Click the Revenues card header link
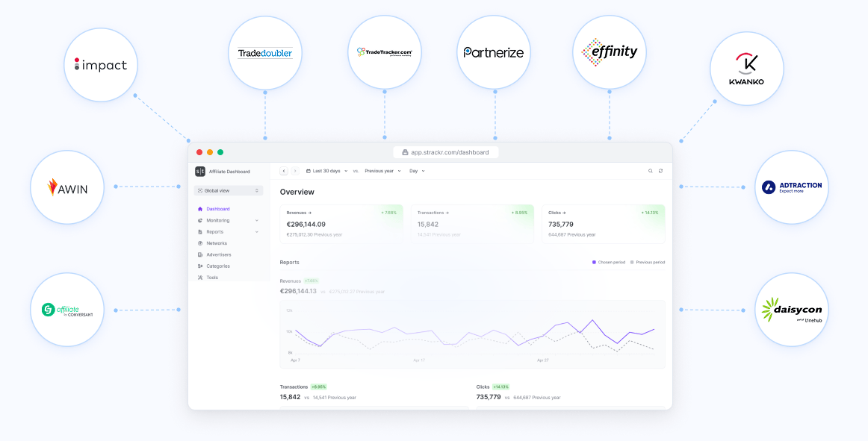Viewport: 868px width, 441px height. pyautogui.click(x=299, y=213)
